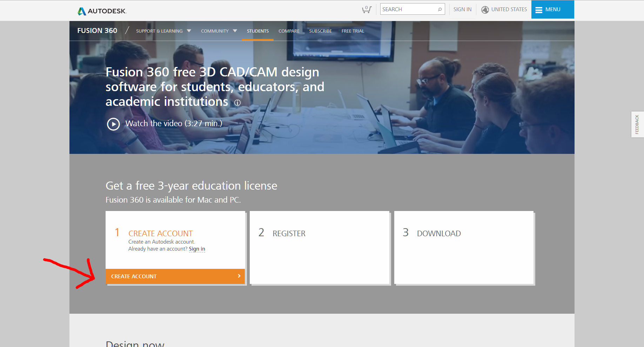
Task: Go to the Subscribe page
Action: [x=320, y=31]
